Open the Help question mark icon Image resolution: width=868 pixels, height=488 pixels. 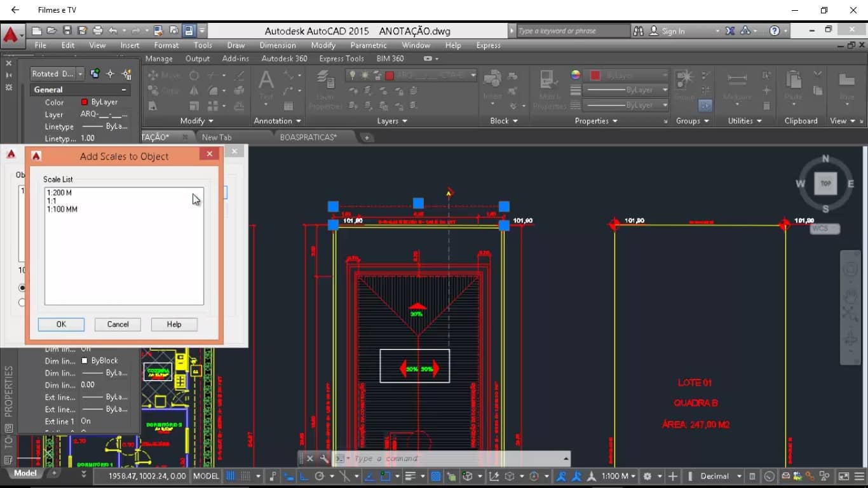(x=774, y=30)
